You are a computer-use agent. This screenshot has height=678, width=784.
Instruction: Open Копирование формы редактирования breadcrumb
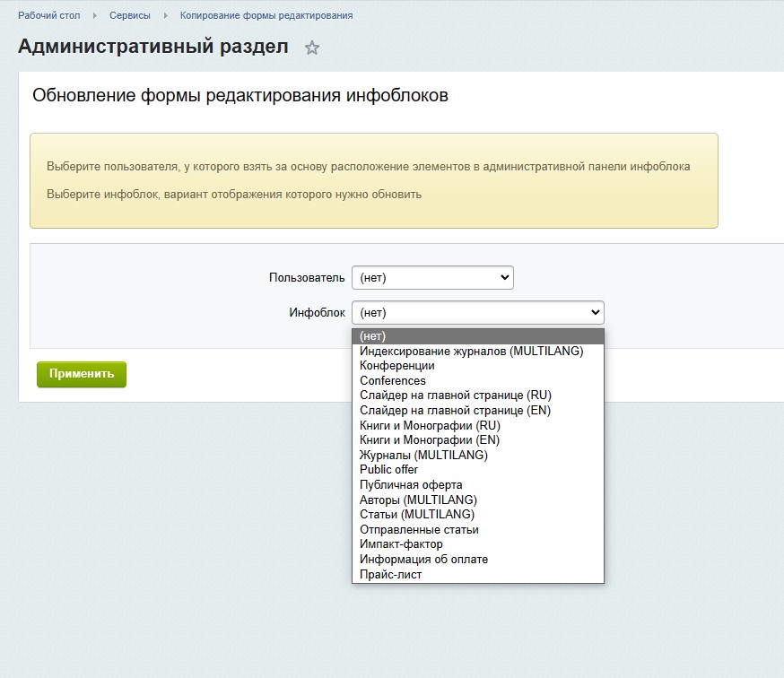pos(266,15)
